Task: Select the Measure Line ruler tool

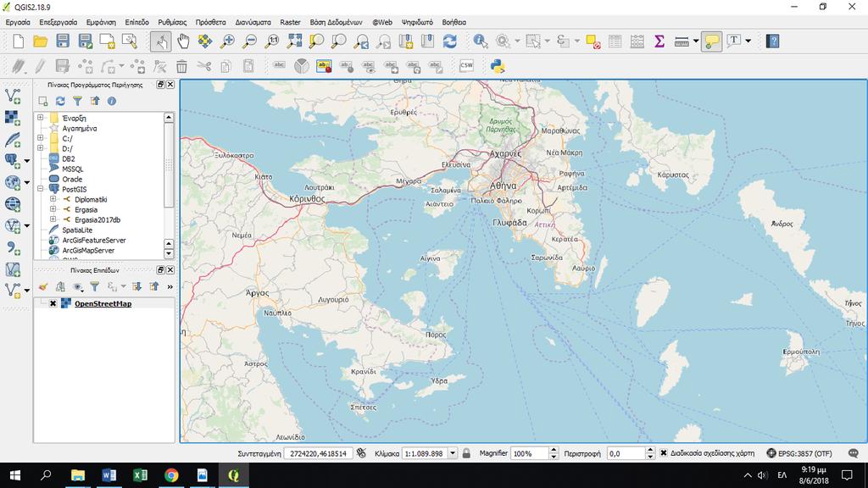Action: pyautogui.click(x=682, y=42)
